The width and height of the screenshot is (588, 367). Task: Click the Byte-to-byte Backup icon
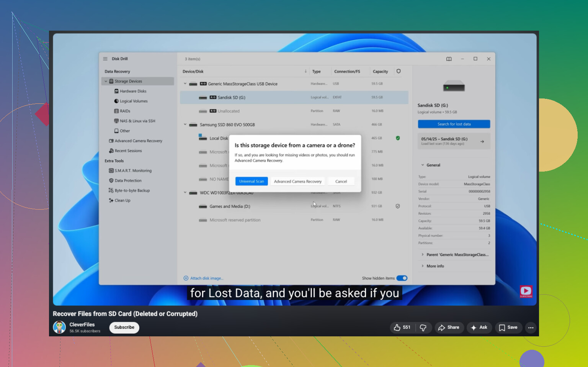tap(111, 191)
